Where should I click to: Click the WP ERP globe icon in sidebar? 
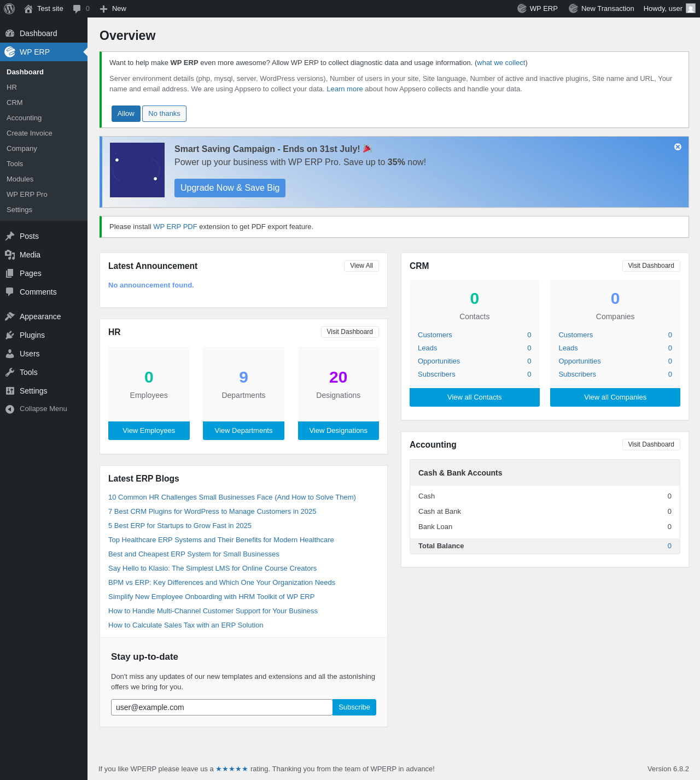10,52
